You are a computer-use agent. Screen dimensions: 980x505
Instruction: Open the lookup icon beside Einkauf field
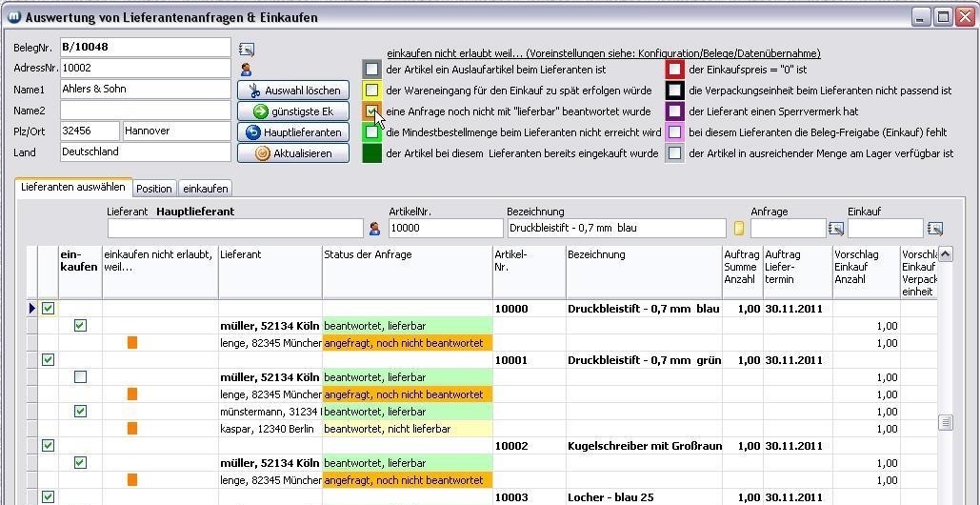[934, 229]
